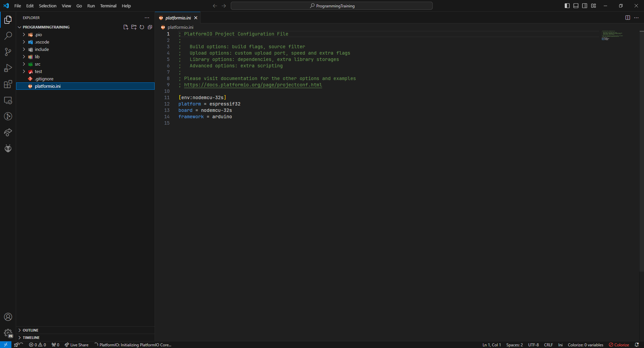Open Customize Layout icon in title bar
Image resolution: width=644 pixels, height=348 pixels.
(593, 6)
